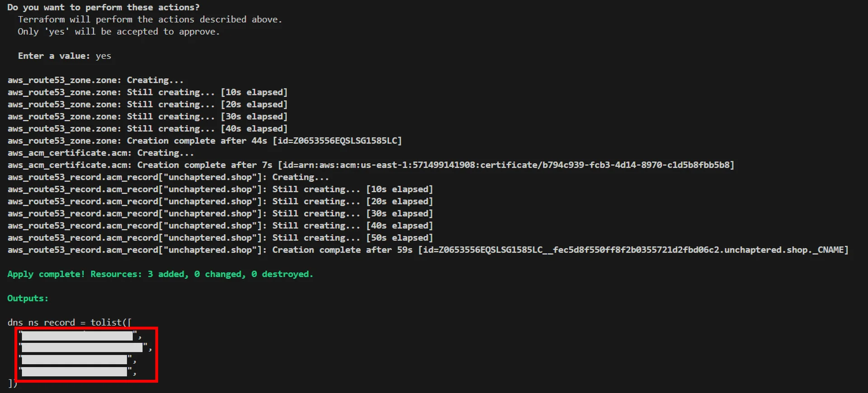Click the ACM certificate ARN text

(506, 166)
